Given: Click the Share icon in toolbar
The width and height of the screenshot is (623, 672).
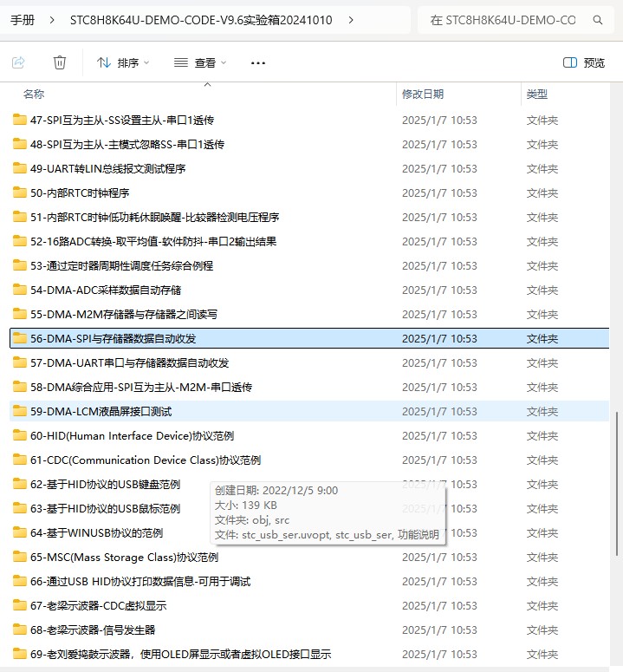Looking at the screenshot, I should click(x=18, y=62).
